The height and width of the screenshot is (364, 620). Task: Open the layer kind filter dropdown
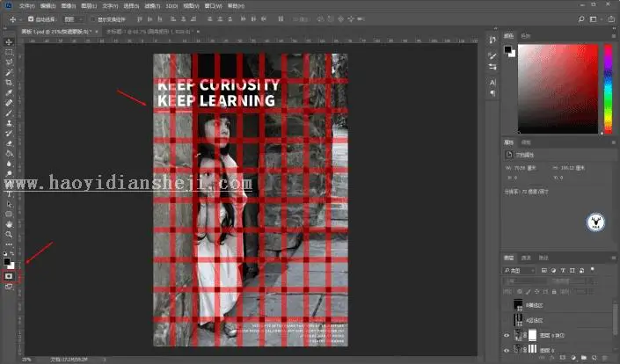(520, 270)
